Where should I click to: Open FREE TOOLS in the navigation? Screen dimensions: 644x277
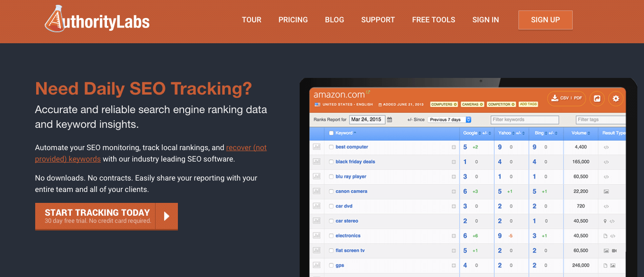point(434,20)
